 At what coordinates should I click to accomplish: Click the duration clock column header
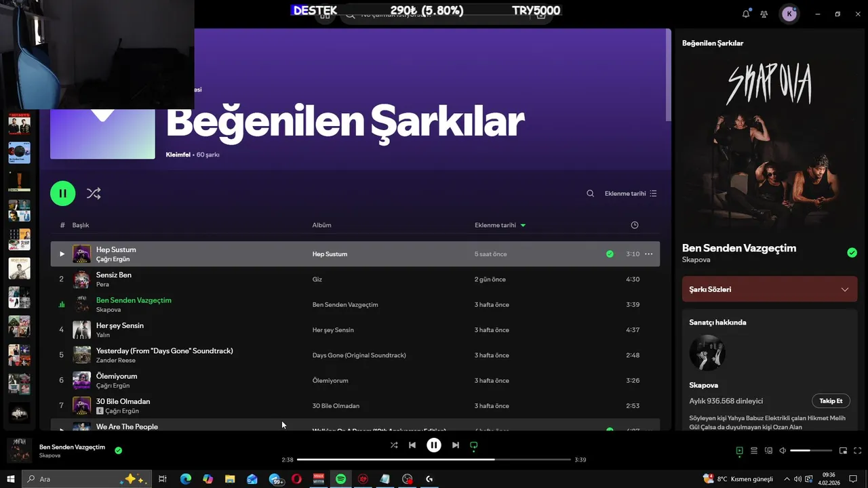coord(635,225)
